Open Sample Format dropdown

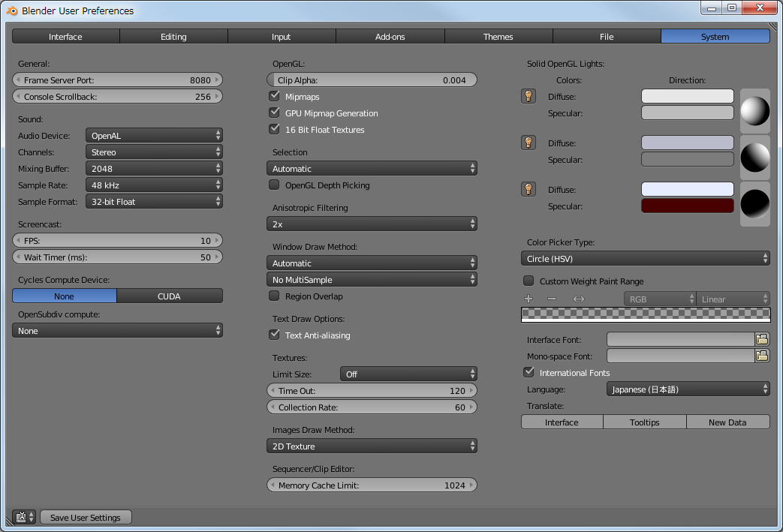155,201
